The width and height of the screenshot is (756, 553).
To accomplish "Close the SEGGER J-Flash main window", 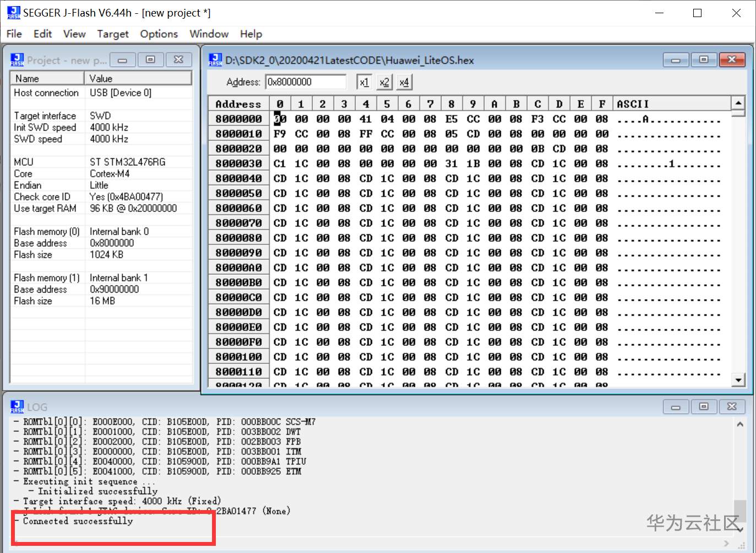I will [x=736, y=13].
